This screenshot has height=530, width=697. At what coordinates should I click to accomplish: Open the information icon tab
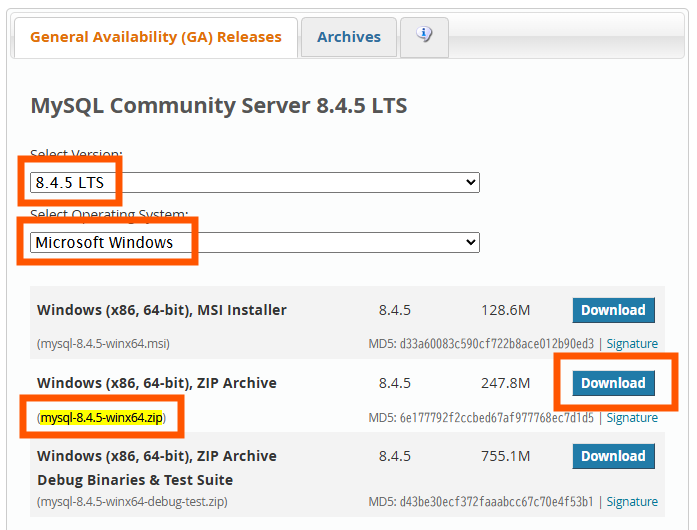coord(424,38)
